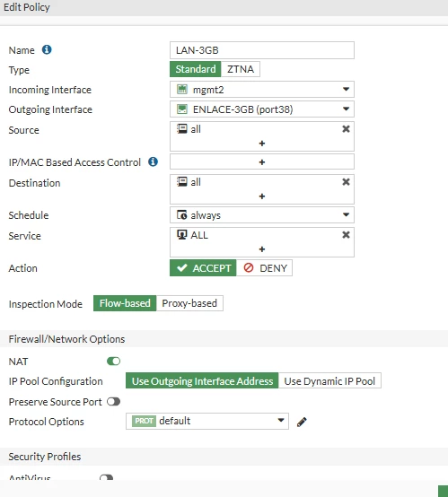Click the info icon beside Name
This screenshot has height=497, width=448.
(x=47, y=49)
